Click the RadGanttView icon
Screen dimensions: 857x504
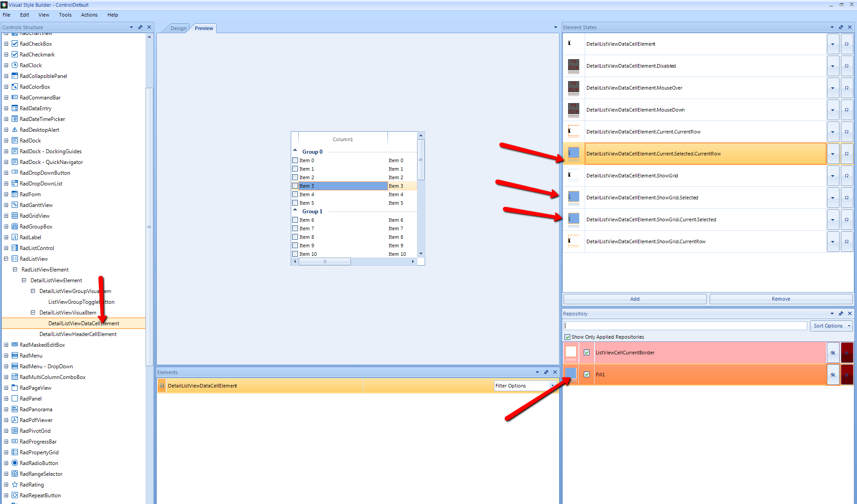pos(15,205)
